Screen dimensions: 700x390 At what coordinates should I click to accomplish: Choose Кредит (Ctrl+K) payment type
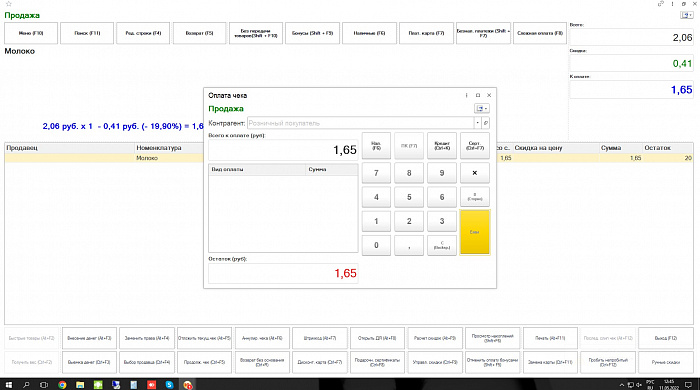click(442, 145)
